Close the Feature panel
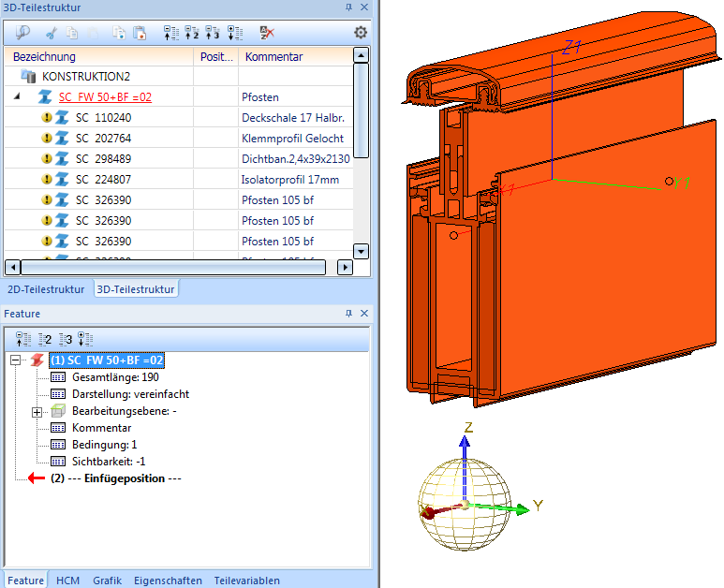Viewport: 724px width, 588px height. pos(364,314)
